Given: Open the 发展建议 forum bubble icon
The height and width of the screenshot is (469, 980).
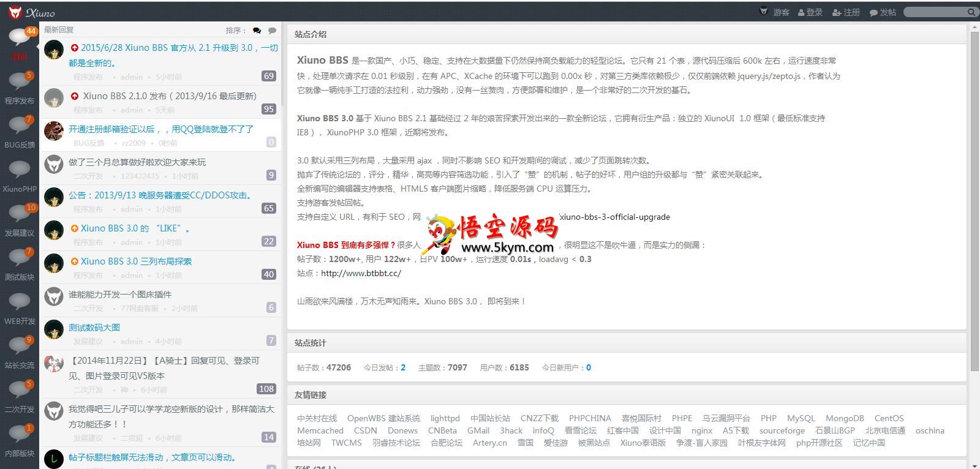Looking at the screenshot, I should (x=20, y=214).
